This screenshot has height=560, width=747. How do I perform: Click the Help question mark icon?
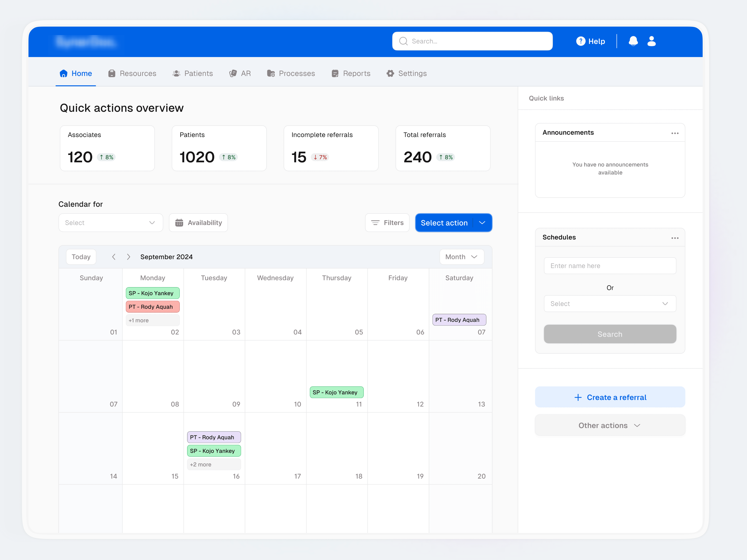click(581, 41)
